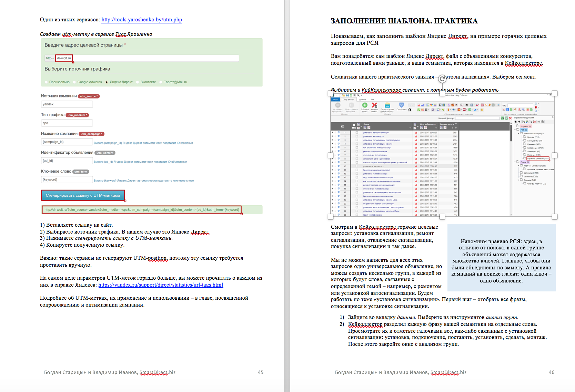Click phrase как отключить иммобилайзер
Viewport: 575px width, 392px height.
pos(377,147)
